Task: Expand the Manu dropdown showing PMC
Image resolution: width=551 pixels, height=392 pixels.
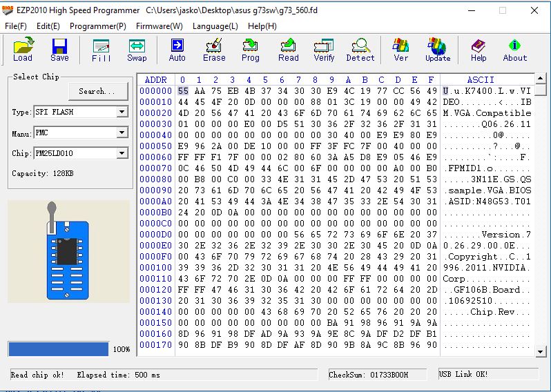Action: pyautogui.click(x=122, y=133)
